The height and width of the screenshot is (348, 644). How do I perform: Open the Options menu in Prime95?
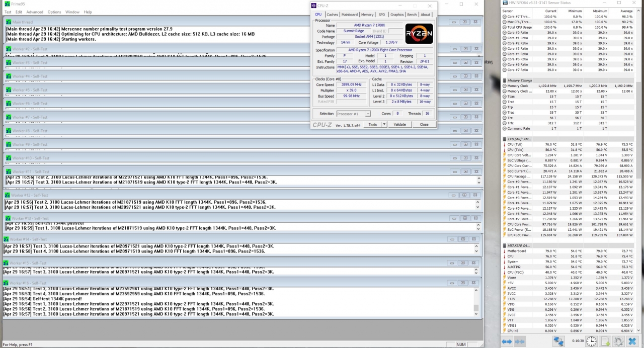pyautogui.click(x=54, y=12)
